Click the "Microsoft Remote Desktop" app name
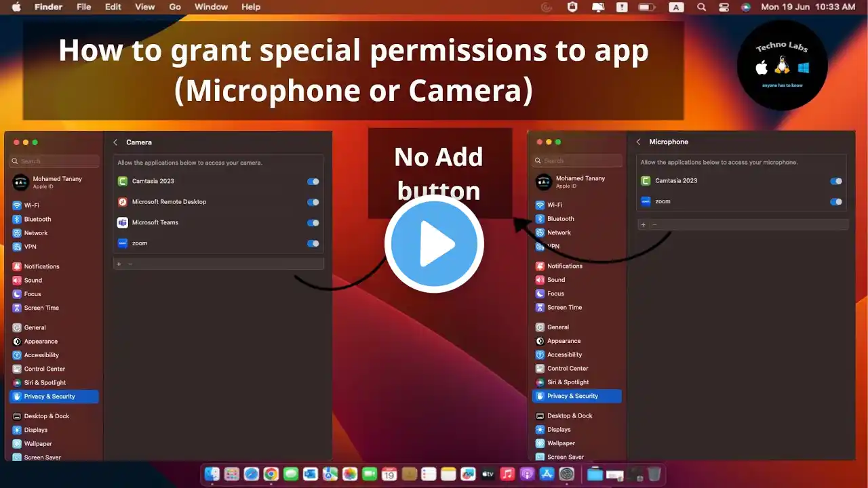Viewport: 868px width, 488px height. click(169, 202)
